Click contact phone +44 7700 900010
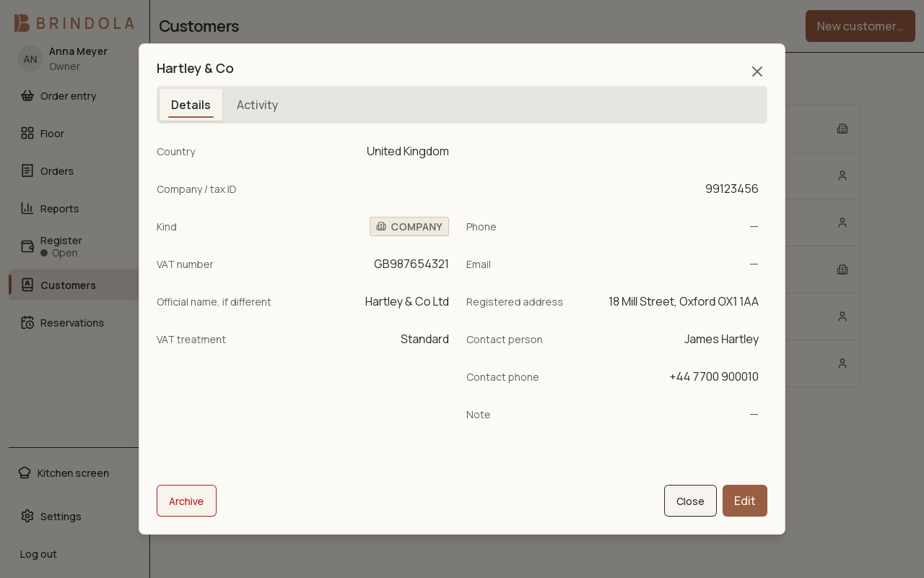The width and height of the screenshot is (924, 578). [x=714, y=376]
